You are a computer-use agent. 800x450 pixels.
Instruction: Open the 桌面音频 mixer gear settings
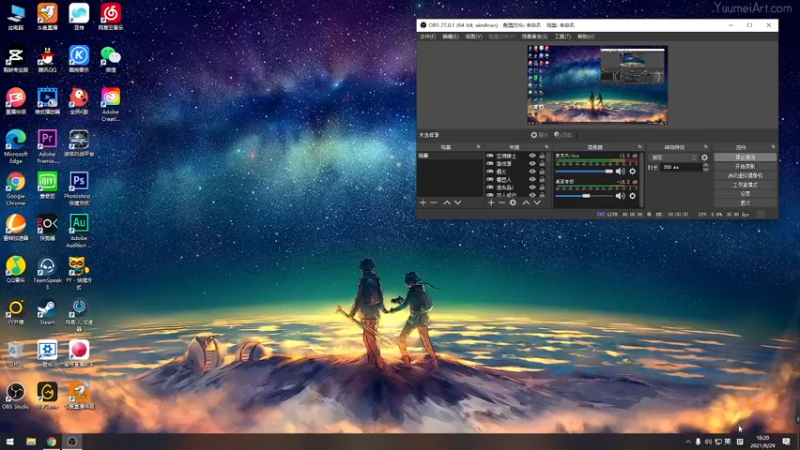point(633,196)
